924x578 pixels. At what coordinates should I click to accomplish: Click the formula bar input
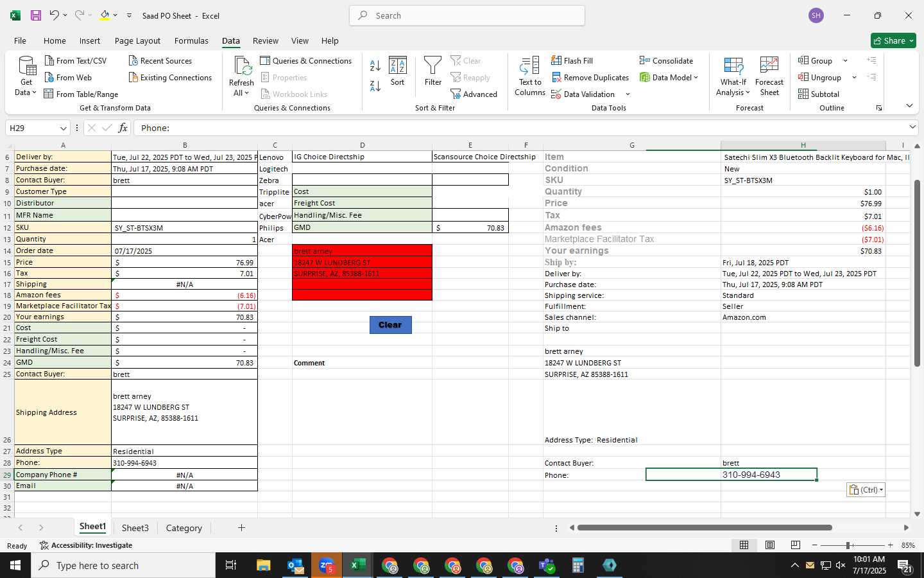tap(520, 128)
